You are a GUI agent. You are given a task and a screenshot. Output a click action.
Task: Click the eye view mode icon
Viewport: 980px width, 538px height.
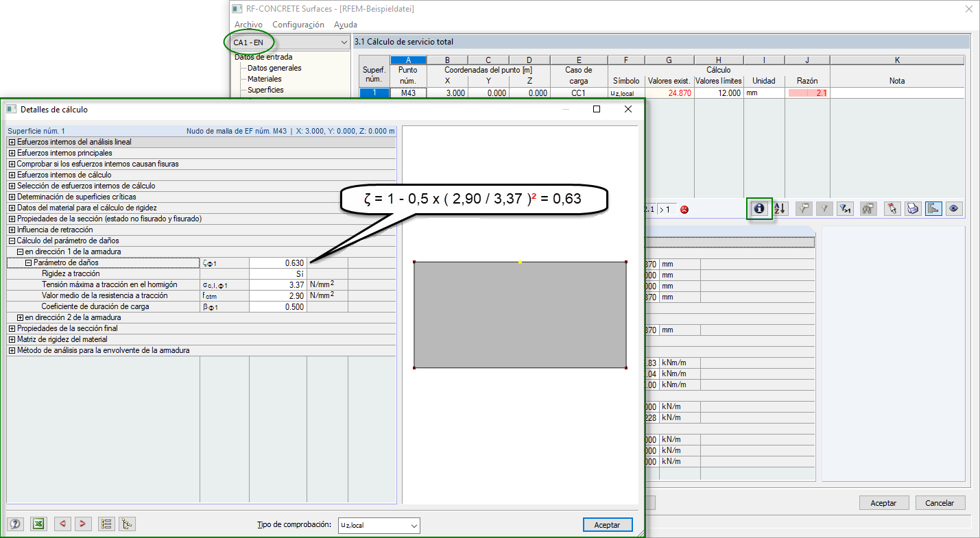(953, 209)
